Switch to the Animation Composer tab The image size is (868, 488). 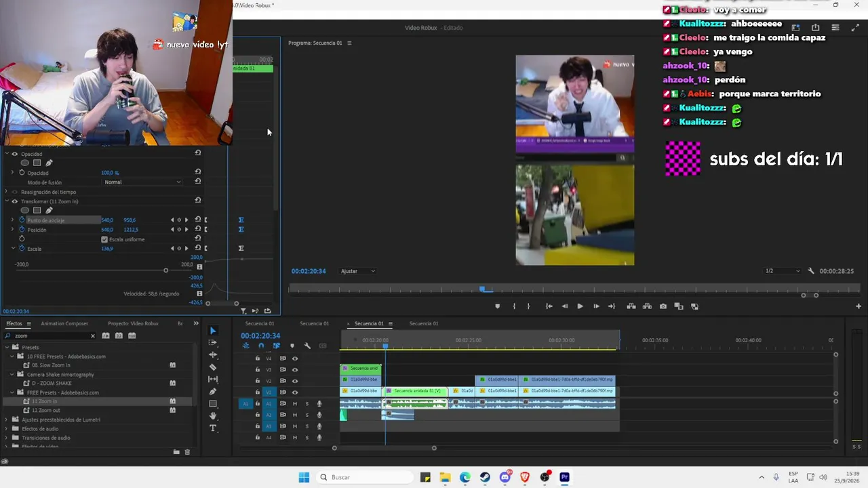pos(64,324)
